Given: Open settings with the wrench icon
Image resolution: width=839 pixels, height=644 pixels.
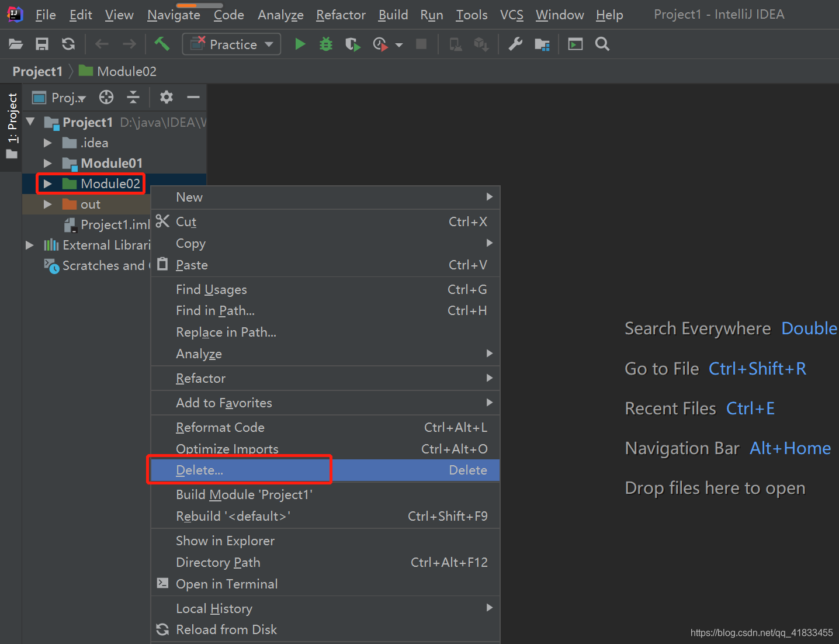Looking at the screenshot, I should pyautogui.click(x=515, y=44).
